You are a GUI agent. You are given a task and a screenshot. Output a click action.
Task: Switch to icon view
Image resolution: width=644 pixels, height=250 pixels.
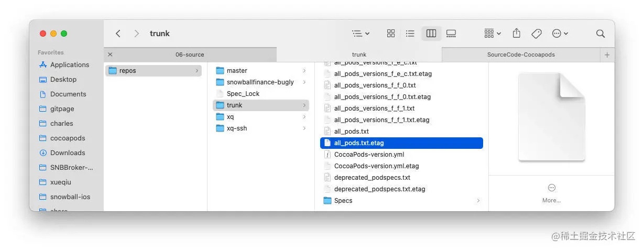(391, 34)
